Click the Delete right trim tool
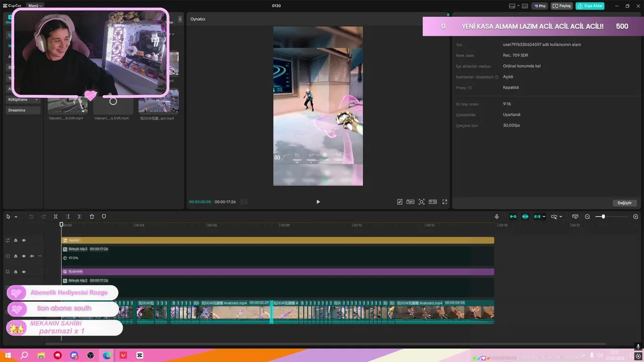 (x=79, y=217)
